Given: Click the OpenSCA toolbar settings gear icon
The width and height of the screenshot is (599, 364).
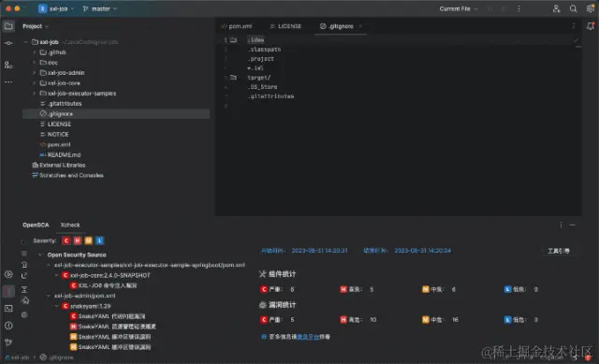Looking at the screenshot, I should [x=24, y=314].
